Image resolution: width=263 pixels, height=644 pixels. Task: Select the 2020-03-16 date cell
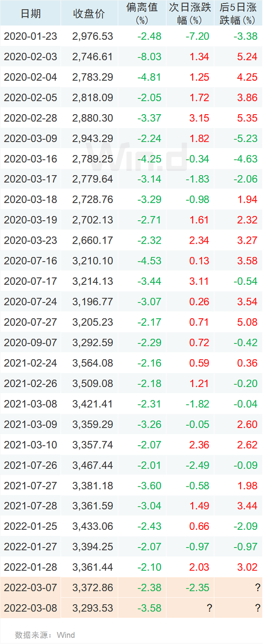tap(31, 159)
